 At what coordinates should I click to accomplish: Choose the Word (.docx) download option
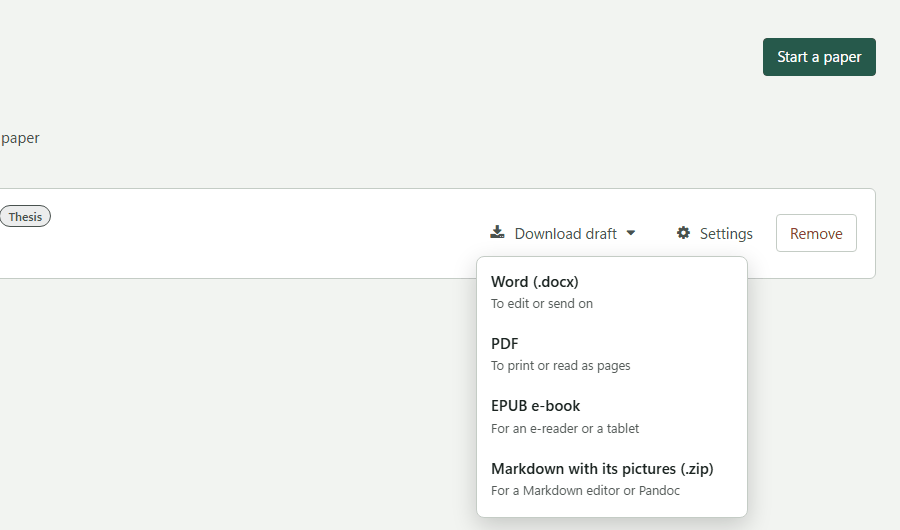(612, 292)
